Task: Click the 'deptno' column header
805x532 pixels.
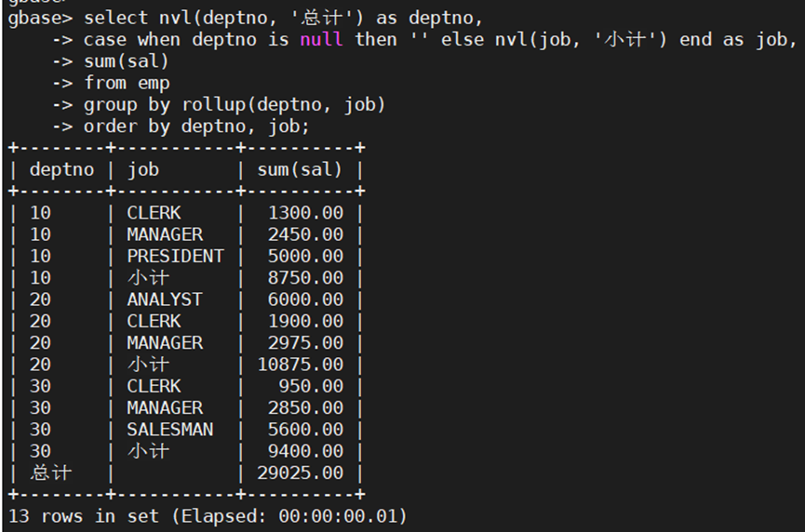Action: [x=61, y=170]
